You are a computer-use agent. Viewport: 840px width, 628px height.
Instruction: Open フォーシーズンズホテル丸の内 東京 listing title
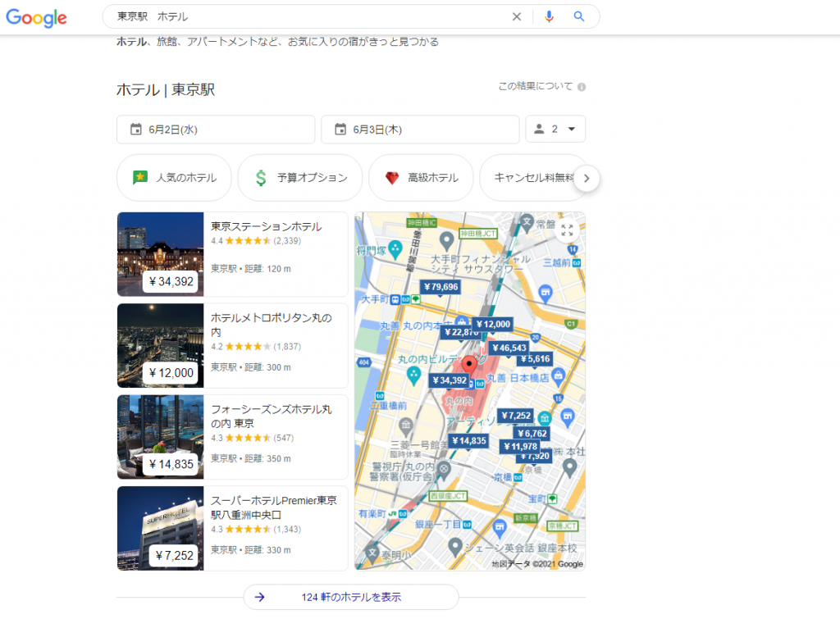coord(272,416)
